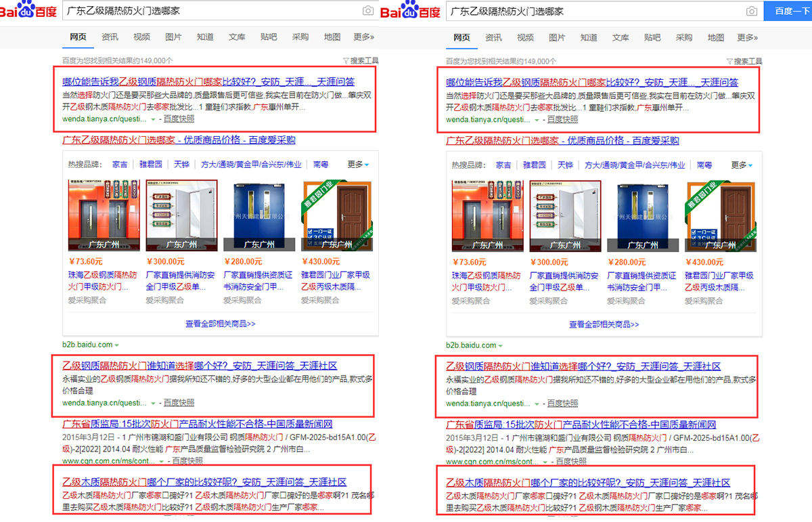Switch to 资讯 tab on the left page
This screenshot has height=522, width=812.
point(110,37)
